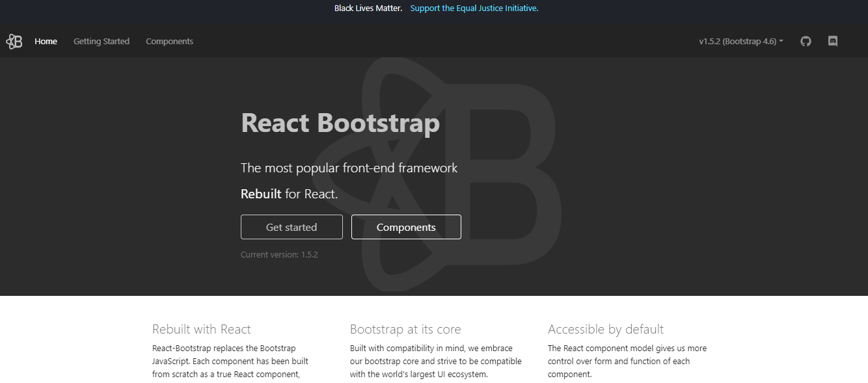Image resolution: width=868 pixels, height=383 pixels.
Task: Follow the Support the Equal Justice Initiative link
Action: pyautogui.click(x=474, y=8)
